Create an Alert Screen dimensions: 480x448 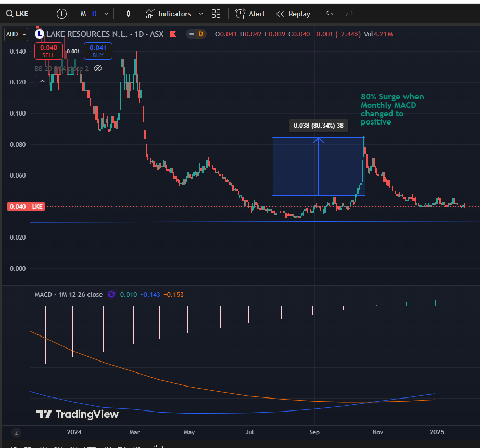250,14
